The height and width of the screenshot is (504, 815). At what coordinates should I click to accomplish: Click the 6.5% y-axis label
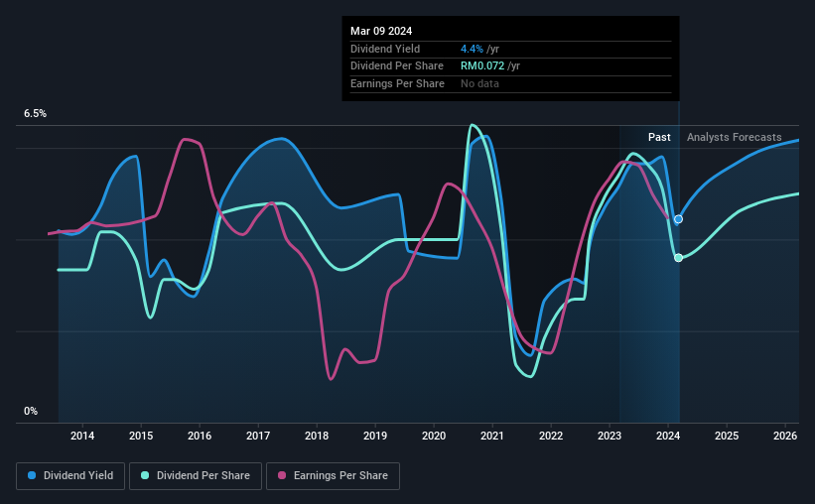pos(35,114)
